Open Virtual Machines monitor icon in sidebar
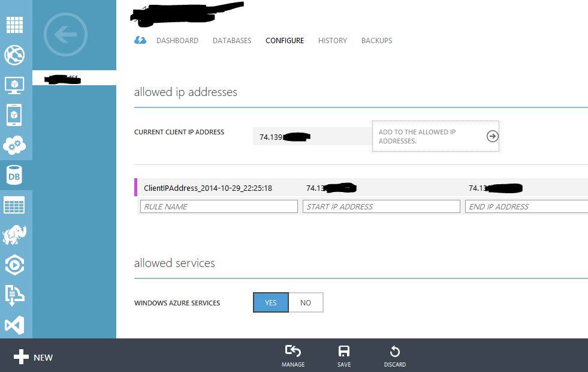 14,85
